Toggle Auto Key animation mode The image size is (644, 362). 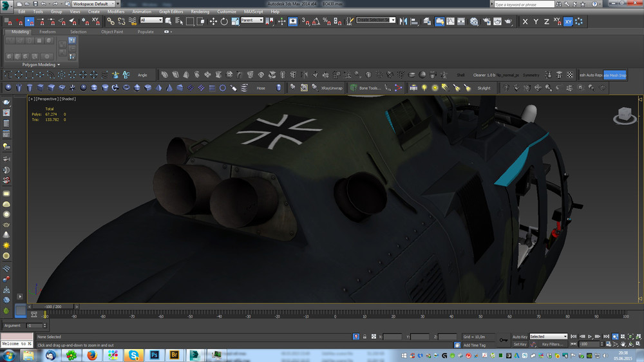520,336
